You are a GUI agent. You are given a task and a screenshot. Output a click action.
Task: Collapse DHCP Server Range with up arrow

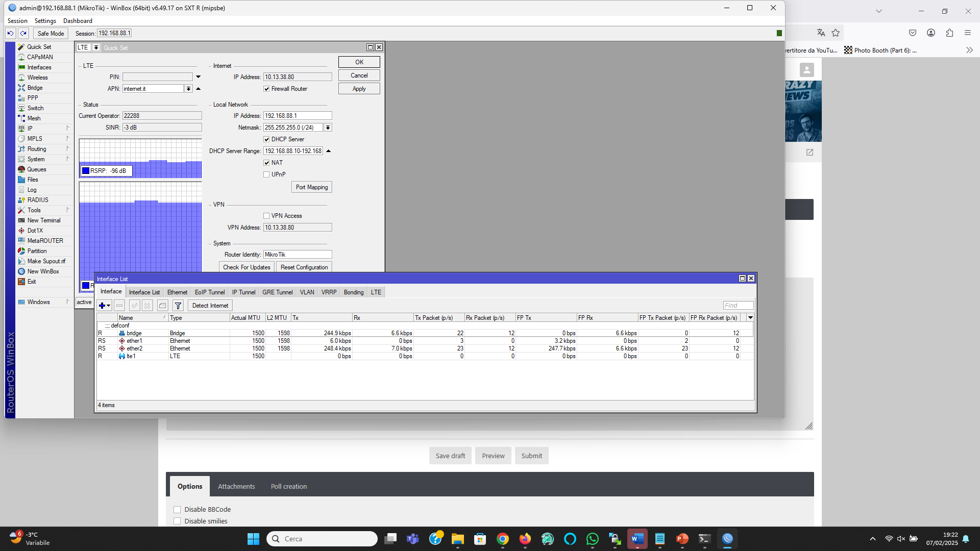[x=328, y=151]
